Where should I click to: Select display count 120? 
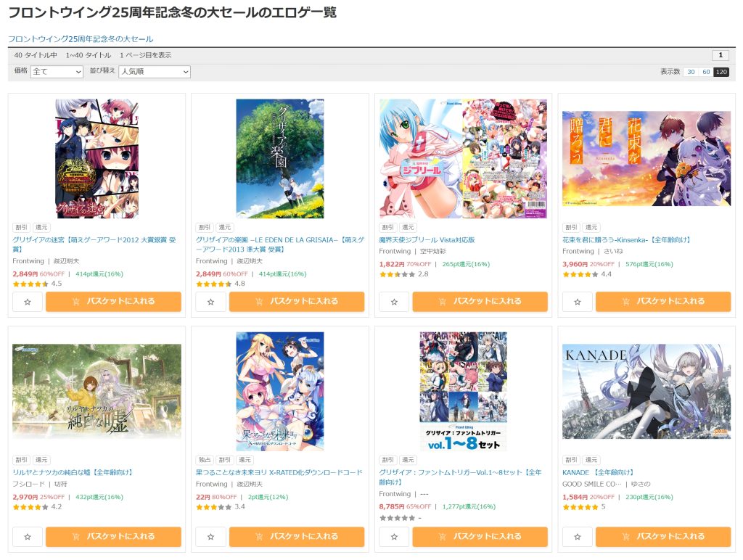(x=721, y=72)
